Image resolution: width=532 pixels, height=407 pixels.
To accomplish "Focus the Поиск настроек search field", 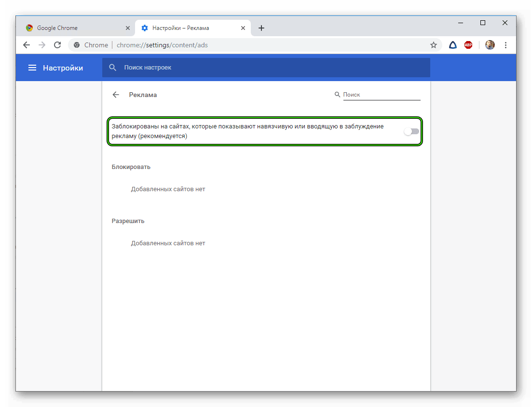I will pos(266,68).
